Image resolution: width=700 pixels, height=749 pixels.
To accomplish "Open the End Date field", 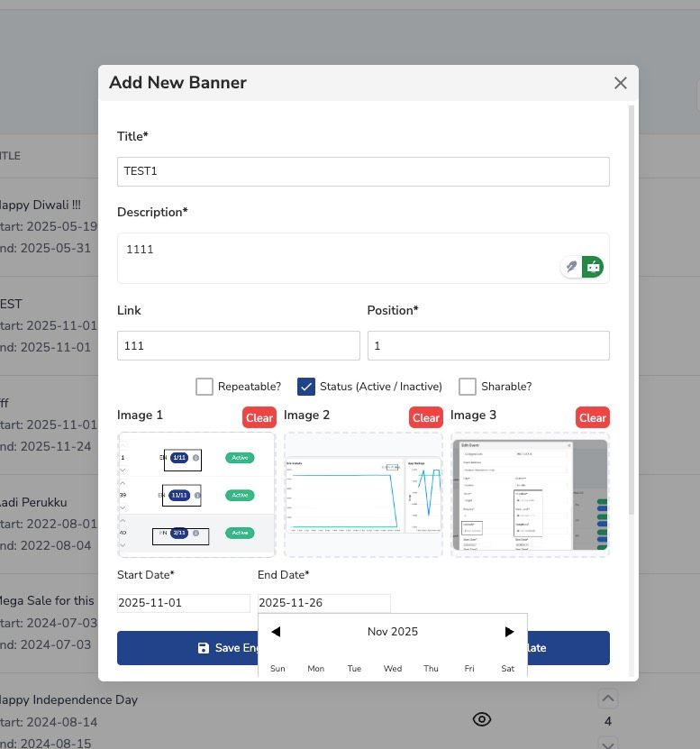I will (323, 603).
